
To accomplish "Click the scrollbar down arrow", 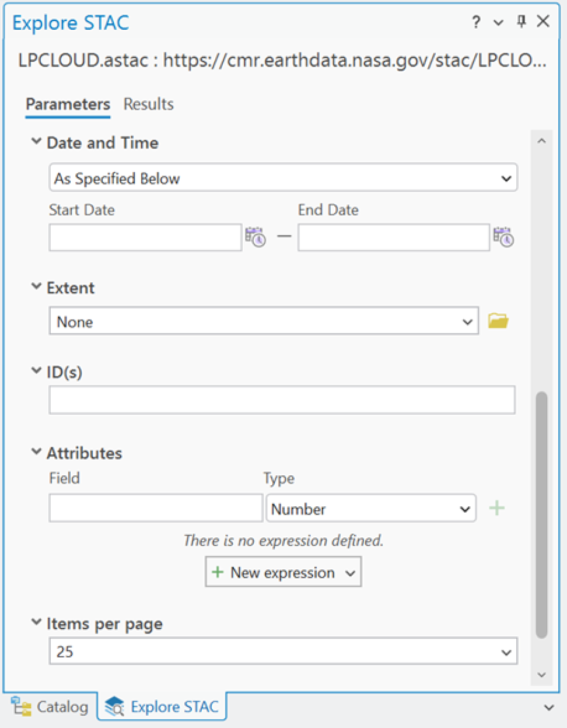I will click(541, 675).
